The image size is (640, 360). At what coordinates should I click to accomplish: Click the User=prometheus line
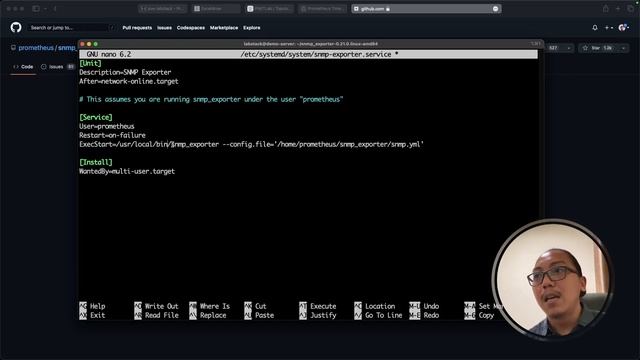click(107, 126)
